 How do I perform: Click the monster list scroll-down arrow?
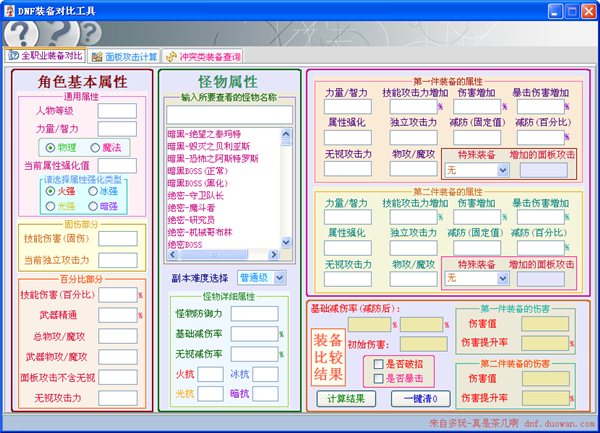(x=286, y=242)
